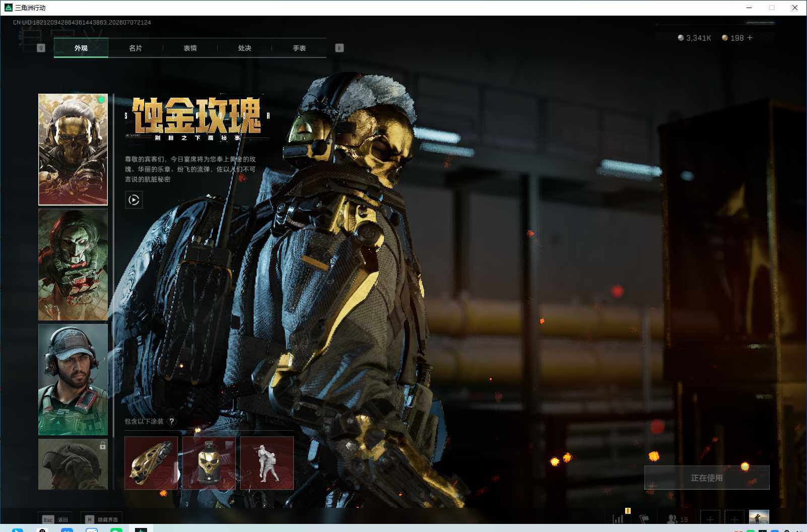Preview the execution animation item
This screenshot has width=807, height=532.
[x=267, y=462]
